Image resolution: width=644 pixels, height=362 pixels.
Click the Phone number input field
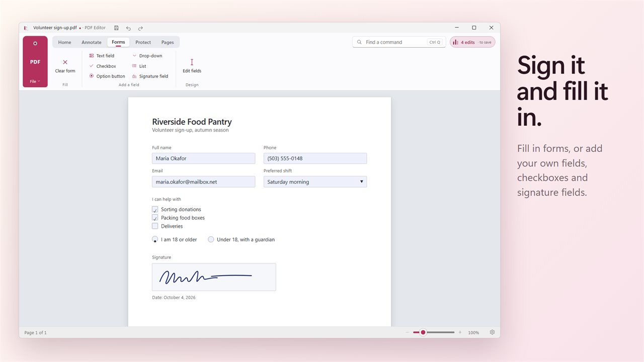tap(315, 158)
